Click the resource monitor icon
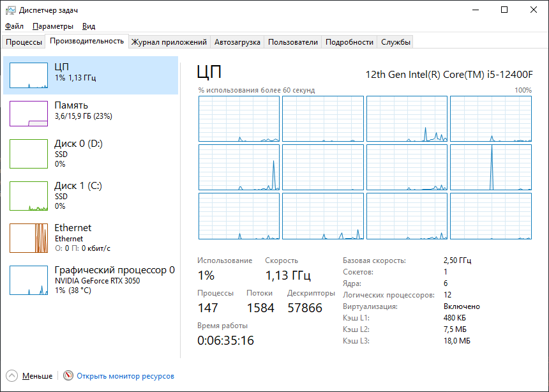This screenshot has width=549, height=392. pos(68,375)
